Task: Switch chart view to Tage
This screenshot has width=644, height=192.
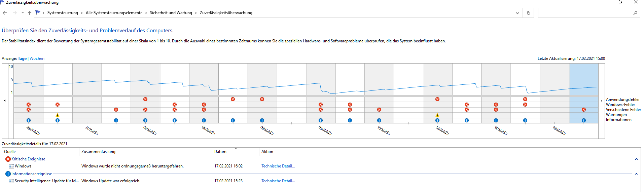Action: click(22, 59)
